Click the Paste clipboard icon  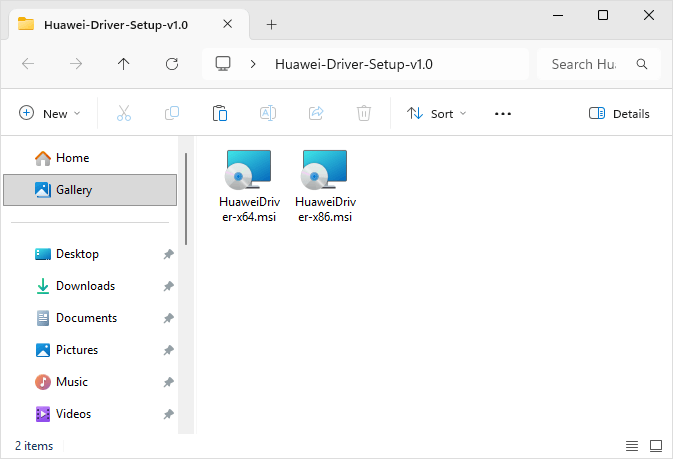click(x=220, y=113)
